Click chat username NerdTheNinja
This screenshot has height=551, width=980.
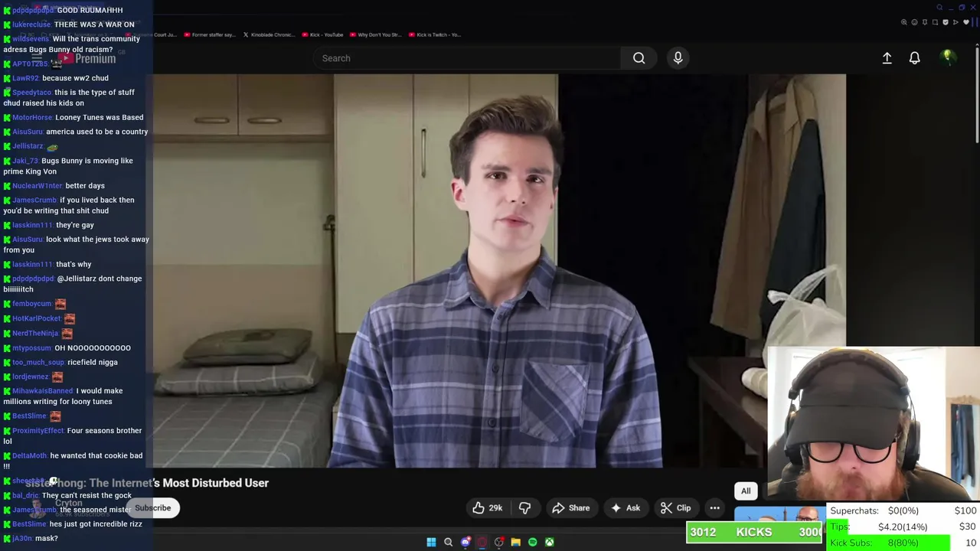35,334
